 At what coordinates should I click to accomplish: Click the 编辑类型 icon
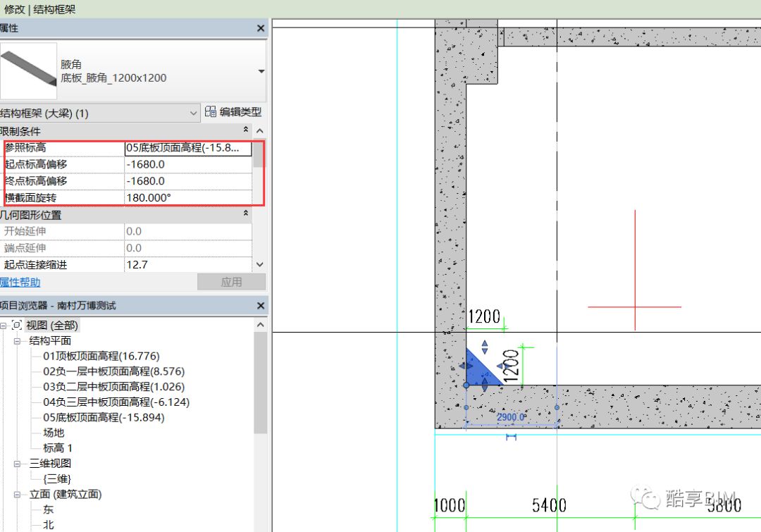pyautogui.click(x=211, y=111)
